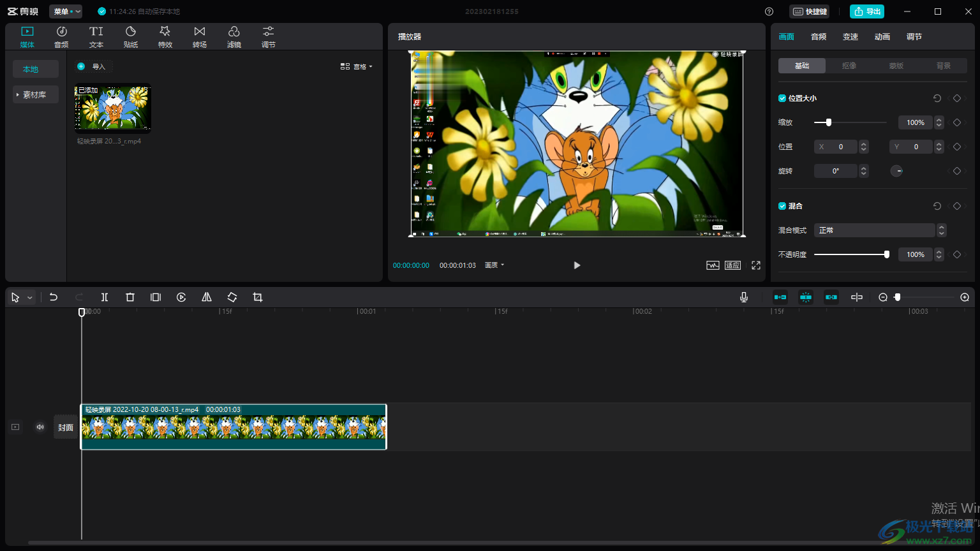
Task: Click the reverse playback icon
Action: 181,297
